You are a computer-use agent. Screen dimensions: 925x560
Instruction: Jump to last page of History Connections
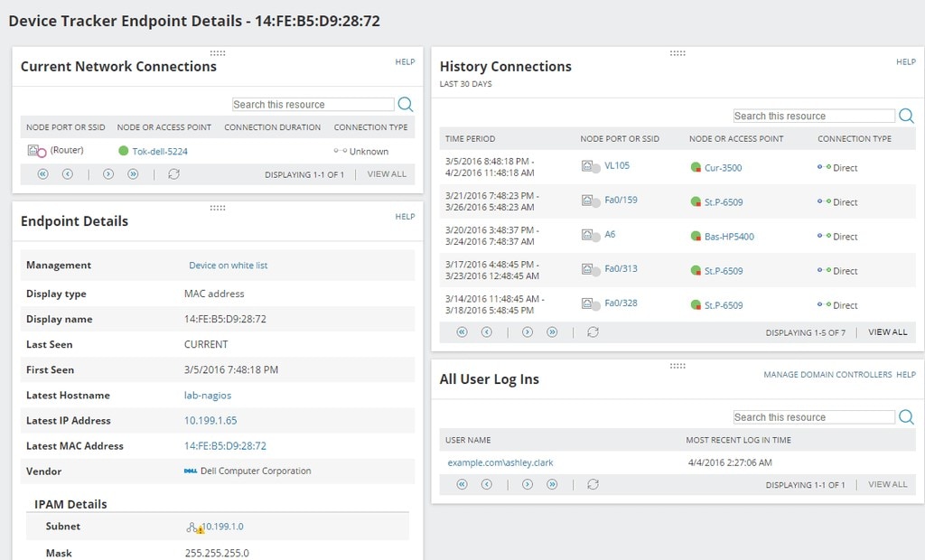pos(553,331)
